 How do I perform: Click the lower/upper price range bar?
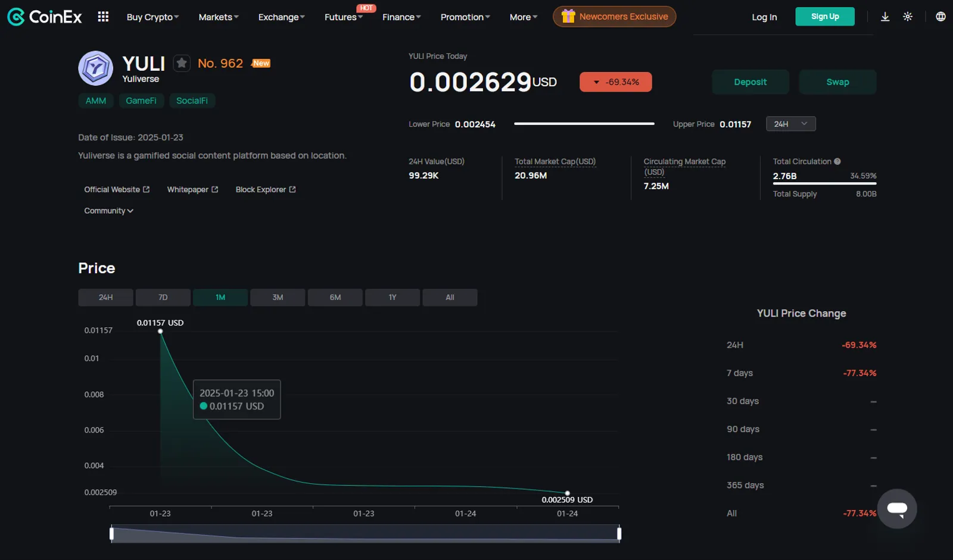point(584,124)
